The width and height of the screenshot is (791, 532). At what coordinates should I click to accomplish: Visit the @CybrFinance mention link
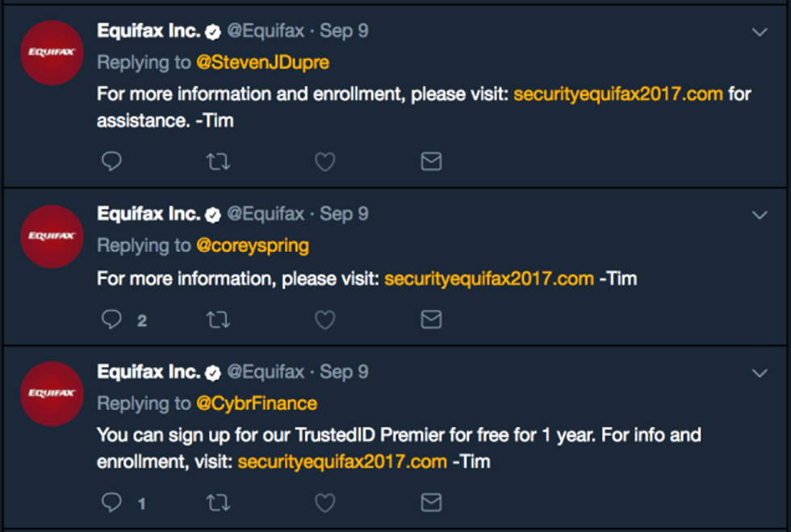tap(257, 403)
